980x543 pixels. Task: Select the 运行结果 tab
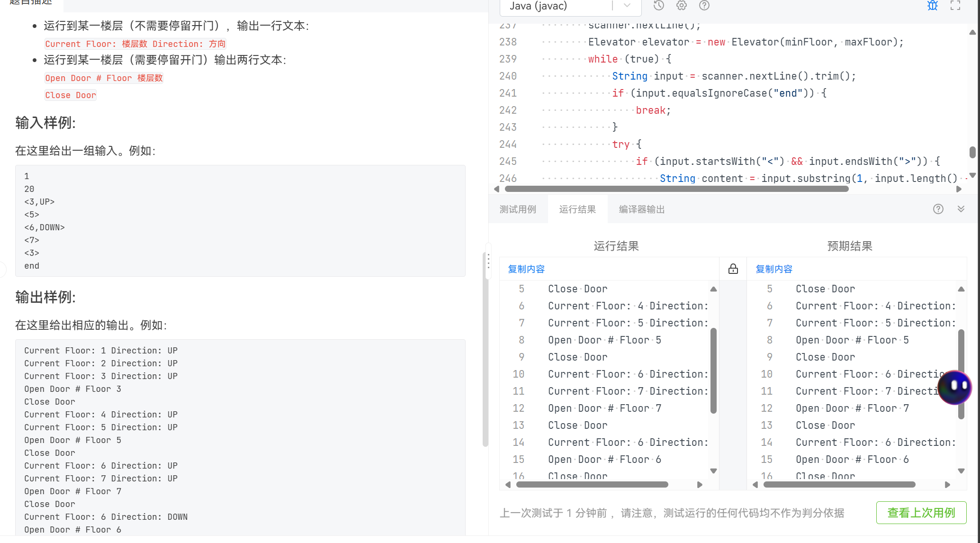tap(577, 209)
